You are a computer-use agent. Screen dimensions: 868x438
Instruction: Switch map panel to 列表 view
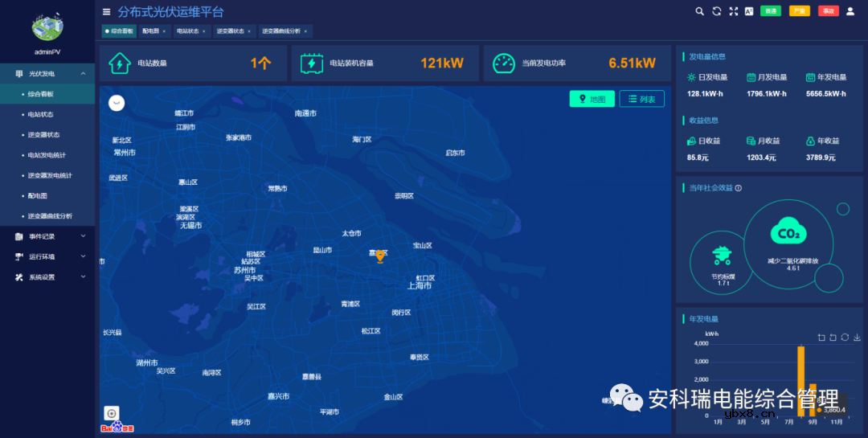tap(641, 99)
